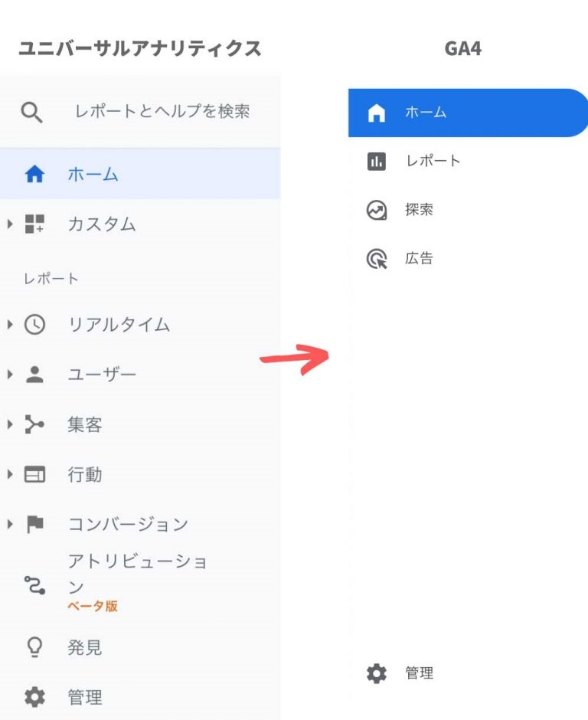588x720 pixels.
Task: Select ホーム in the Universal Analytics menu
Action: click(140, 174)
